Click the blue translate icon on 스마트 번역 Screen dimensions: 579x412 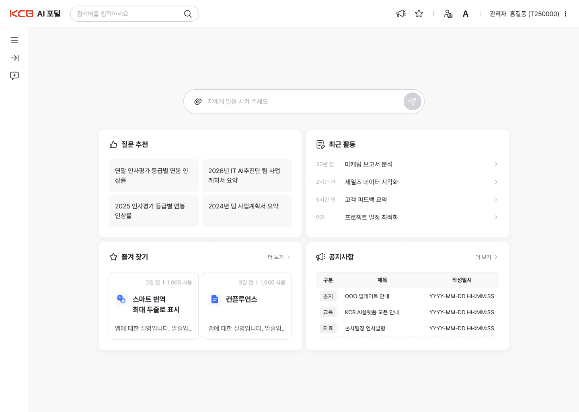[121, 299]
